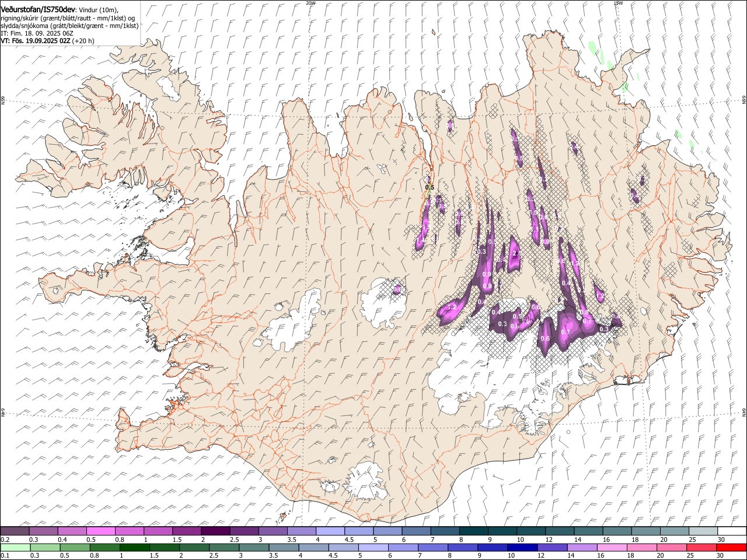The height and width of the screenshot is (560, 747).
Task: Click bottom legend swatch between 8 and 9
Action: pos(462,548)
